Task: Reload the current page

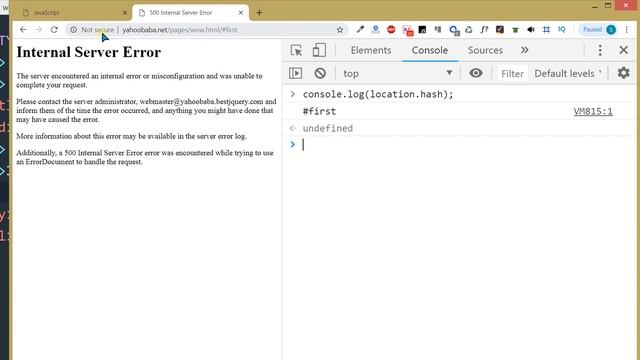Action: [54, 29]
